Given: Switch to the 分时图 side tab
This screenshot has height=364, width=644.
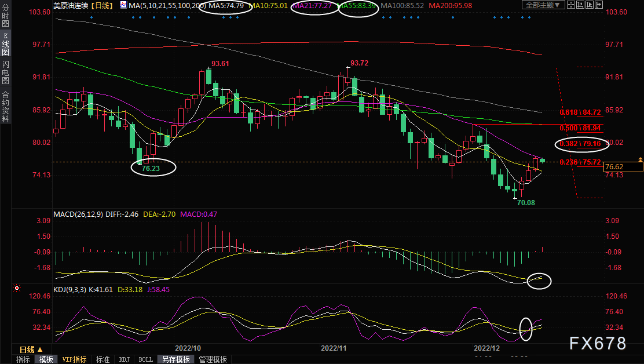Looking at the screenshot, I should coord(5,16).
